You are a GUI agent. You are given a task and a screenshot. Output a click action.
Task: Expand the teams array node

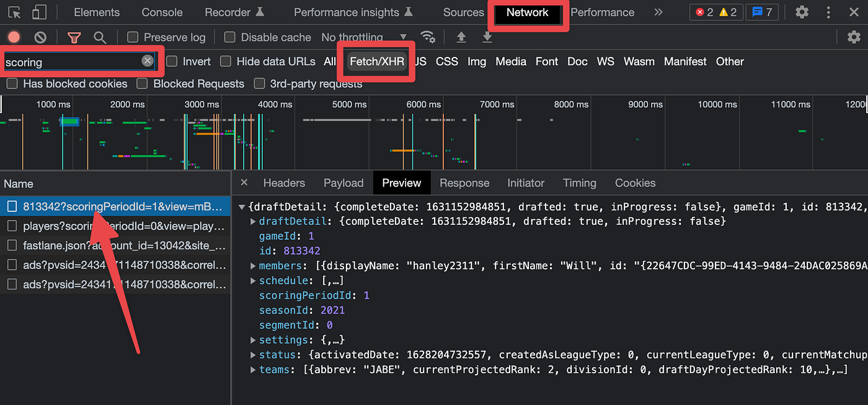(x=253, y=370)
